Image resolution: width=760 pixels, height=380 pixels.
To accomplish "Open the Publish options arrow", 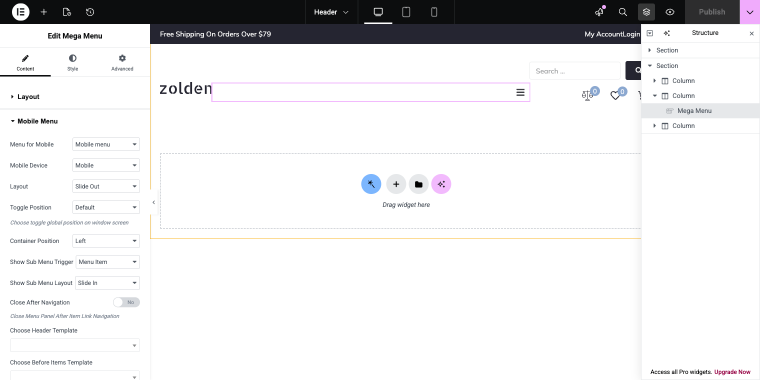I will click(750, 12).
